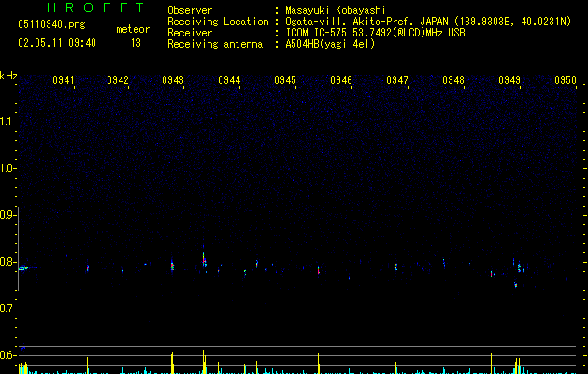Select the file name 05110940.png
This screenshot has width=588, height=374.
point(51,24)
